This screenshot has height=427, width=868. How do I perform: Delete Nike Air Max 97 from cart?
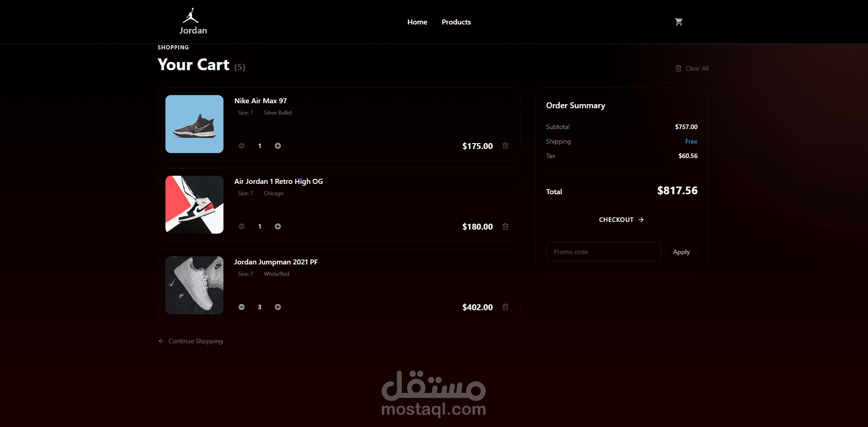pyautogui.click(x=505, y=146)
